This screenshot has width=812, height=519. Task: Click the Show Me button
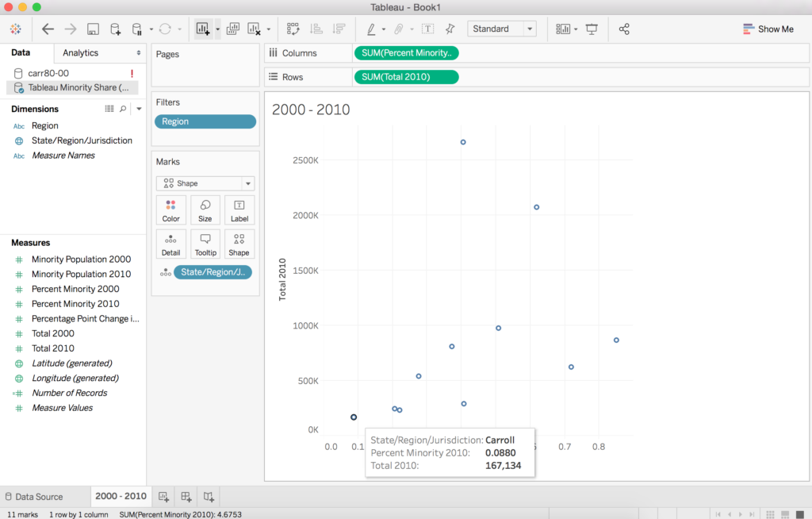(768, 29)
